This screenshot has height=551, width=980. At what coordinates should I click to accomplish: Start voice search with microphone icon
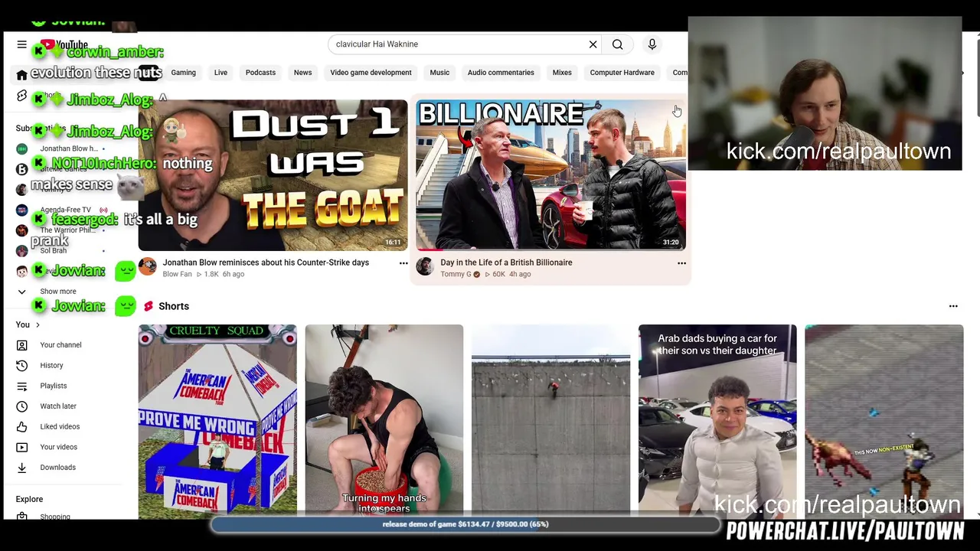(x=652, y=44)
